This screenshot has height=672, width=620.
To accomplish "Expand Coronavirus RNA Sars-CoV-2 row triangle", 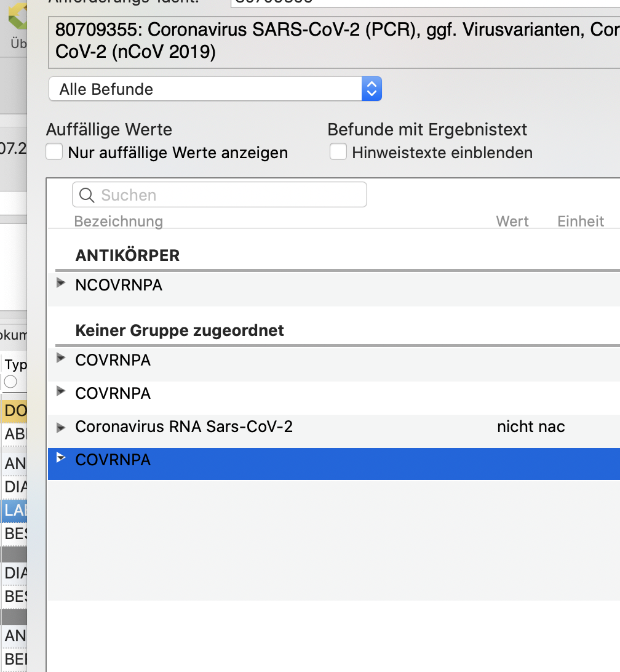I will click(61, 427).
